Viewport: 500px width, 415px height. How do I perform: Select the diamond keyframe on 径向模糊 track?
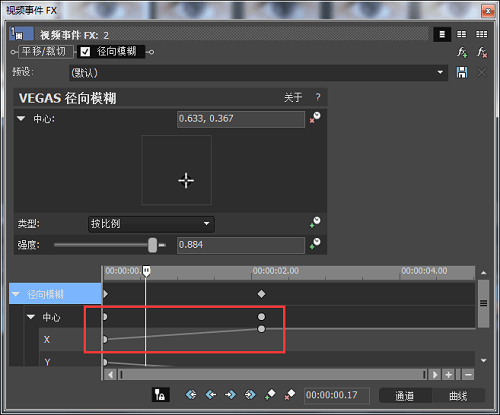[x=261, y=294]
